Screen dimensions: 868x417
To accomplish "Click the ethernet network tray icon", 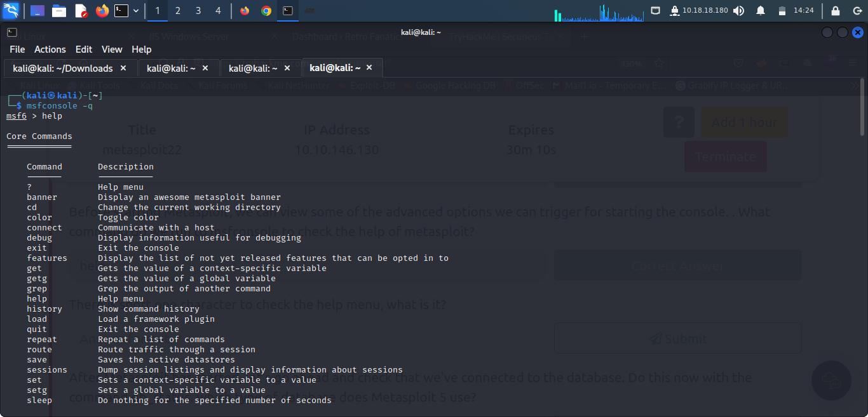I will pyautogui.click(x=656, y=11).
